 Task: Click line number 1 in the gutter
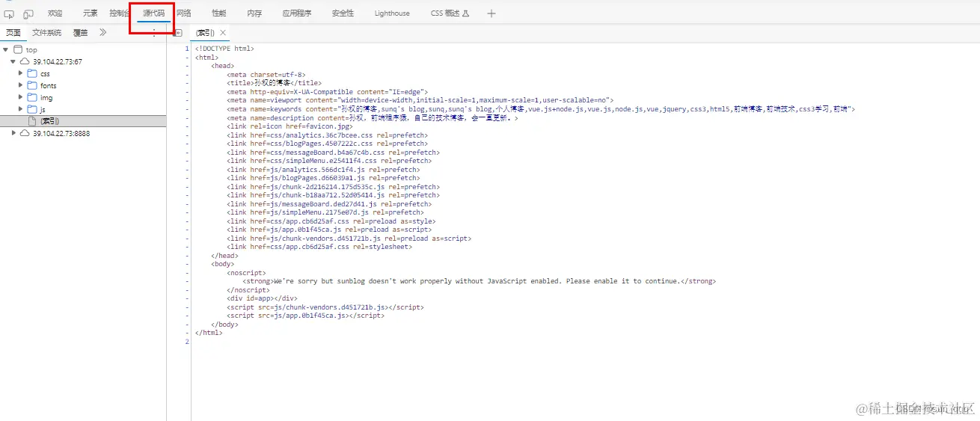pos(187,49)
